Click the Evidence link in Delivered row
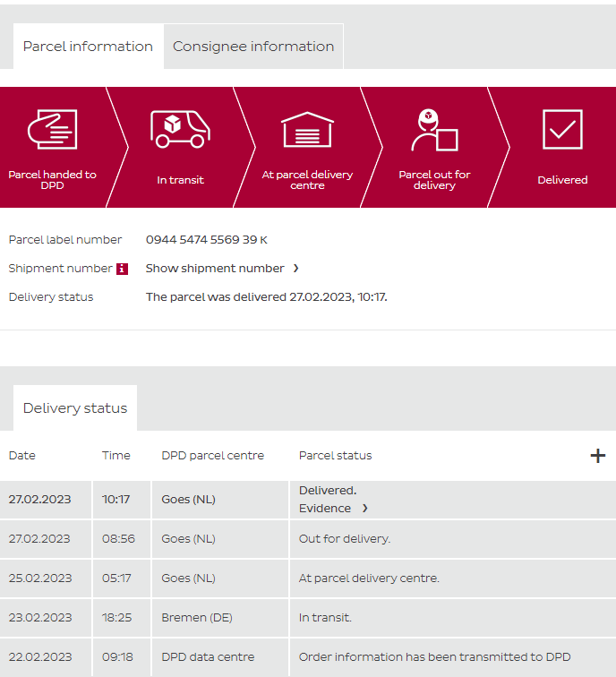 [x=325, y=509]
